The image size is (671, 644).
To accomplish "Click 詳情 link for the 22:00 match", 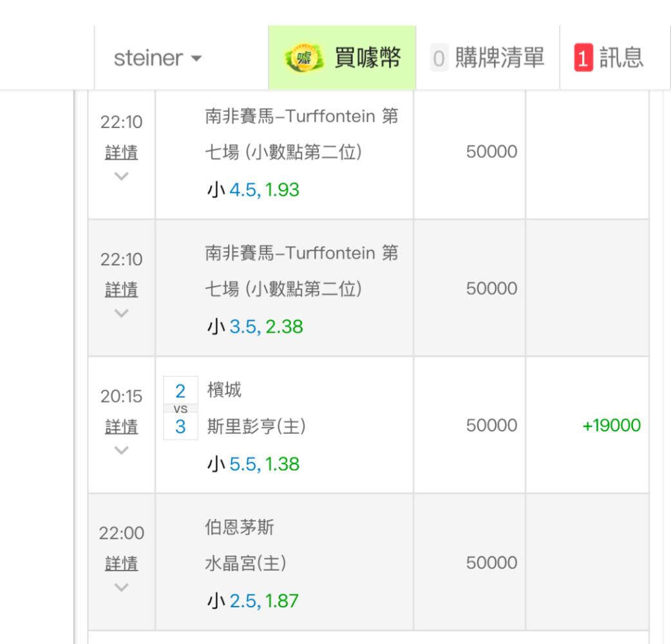I will tap(121, 563).
